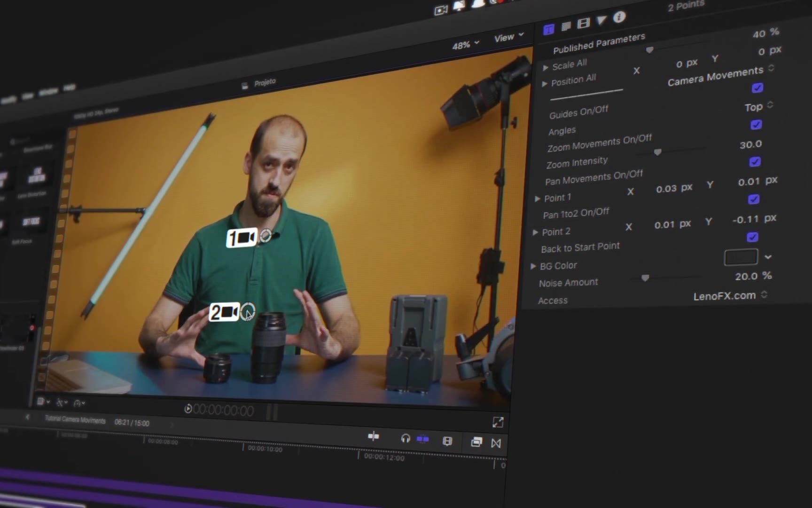This screenshot has width=812, height=508.
Task: Open the Title inspector tab icon
Action: 548,30
